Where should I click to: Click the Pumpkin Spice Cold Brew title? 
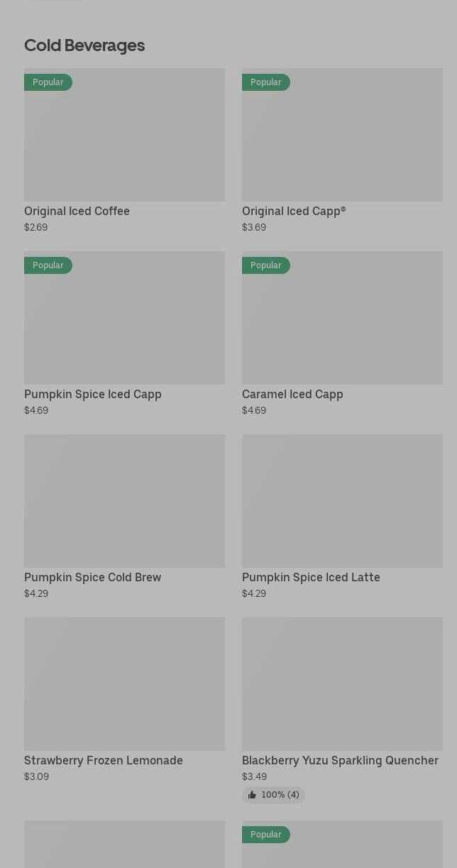point(93,578)
